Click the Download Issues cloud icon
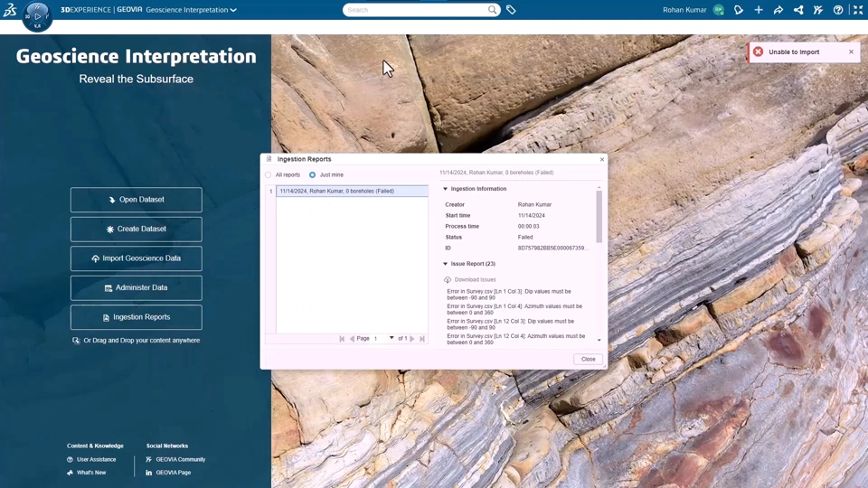This screenshot has height=488, width=868. 448,279
